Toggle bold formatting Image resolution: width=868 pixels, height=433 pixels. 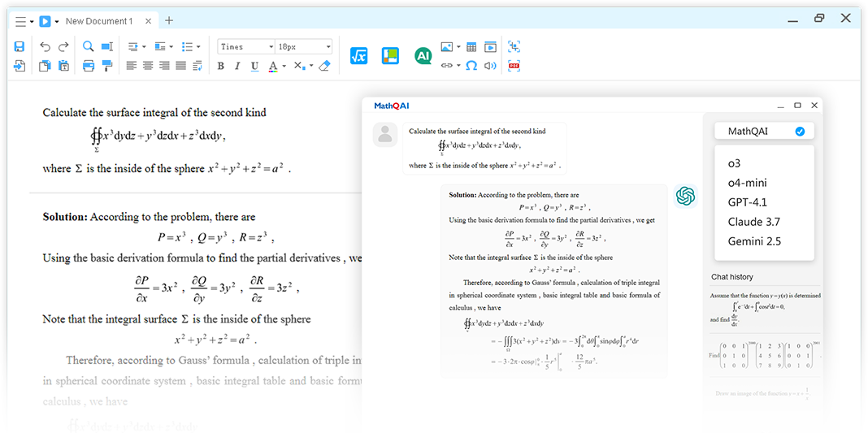[x=221, y=67]
